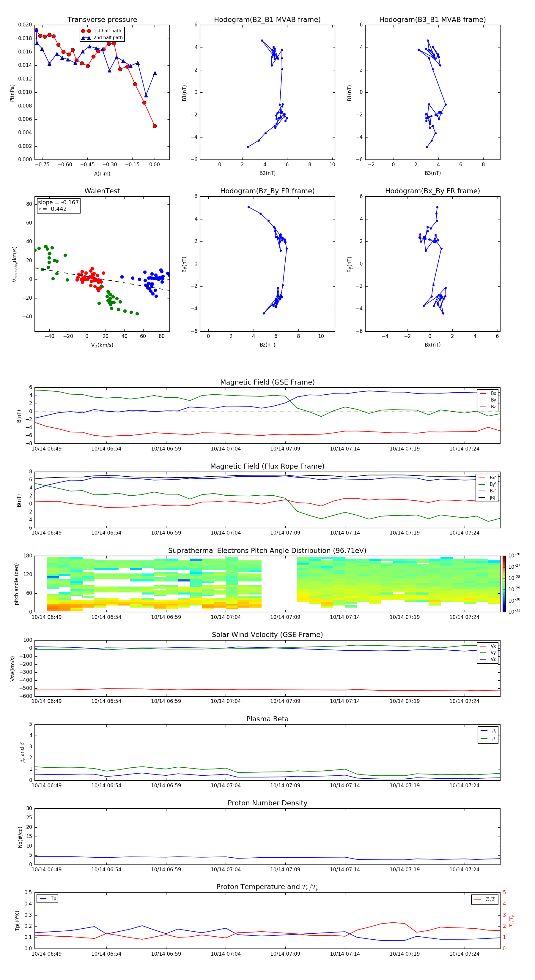
Task: Click the 'Np(#/cc)' y-axis label
Action: (x=20, y=837)
